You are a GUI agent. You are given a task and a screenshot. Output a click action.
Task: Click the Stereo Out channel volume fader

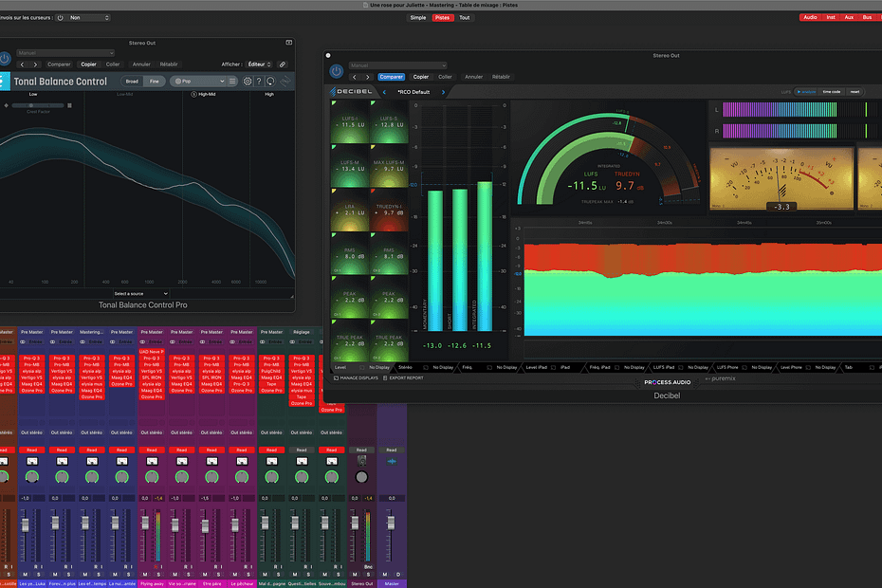(x=355, y=524)
